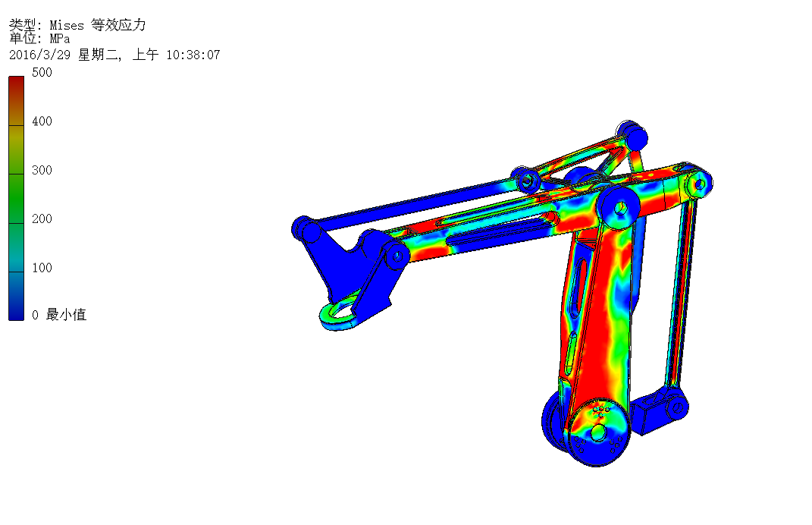Click the legend value 200
This screenshot has width=812, height=525.
click(x=42, y=218)
